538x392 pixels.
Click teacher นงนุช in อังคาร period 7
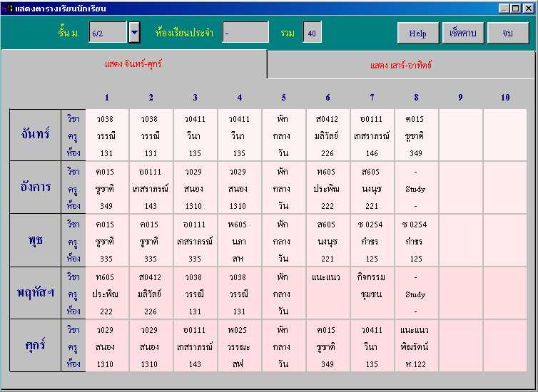[x=372, y=189]
